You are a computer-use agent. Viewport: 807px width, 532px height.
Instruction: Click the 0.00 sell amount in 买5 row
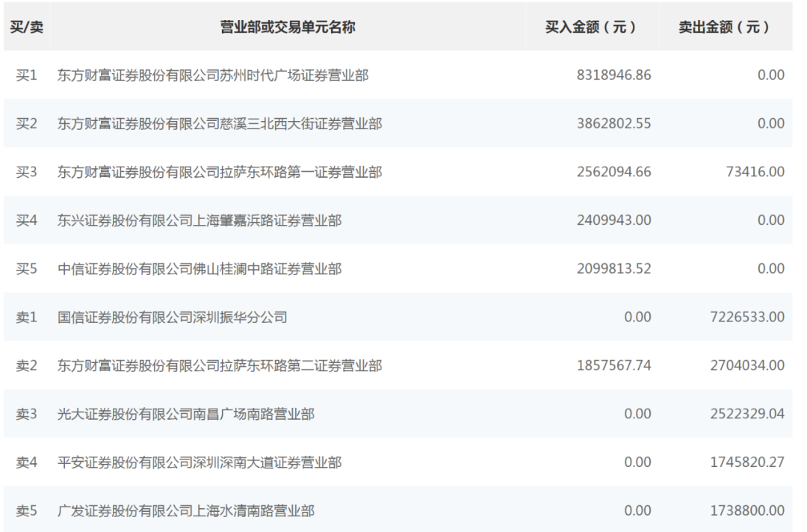coord(771,268)
